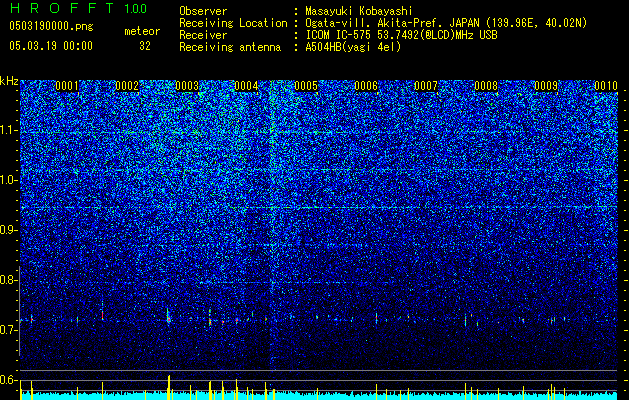
Task: Click location text Ogata-vill. Akita-Pref. JAPAN
Action: point(392,23)
